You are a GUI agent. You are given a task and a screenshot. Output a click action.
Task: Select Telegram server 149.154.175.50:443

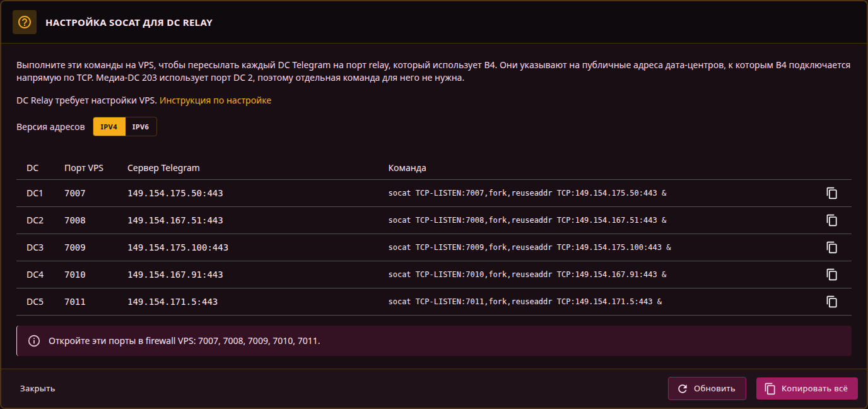[x=175, y=193]
